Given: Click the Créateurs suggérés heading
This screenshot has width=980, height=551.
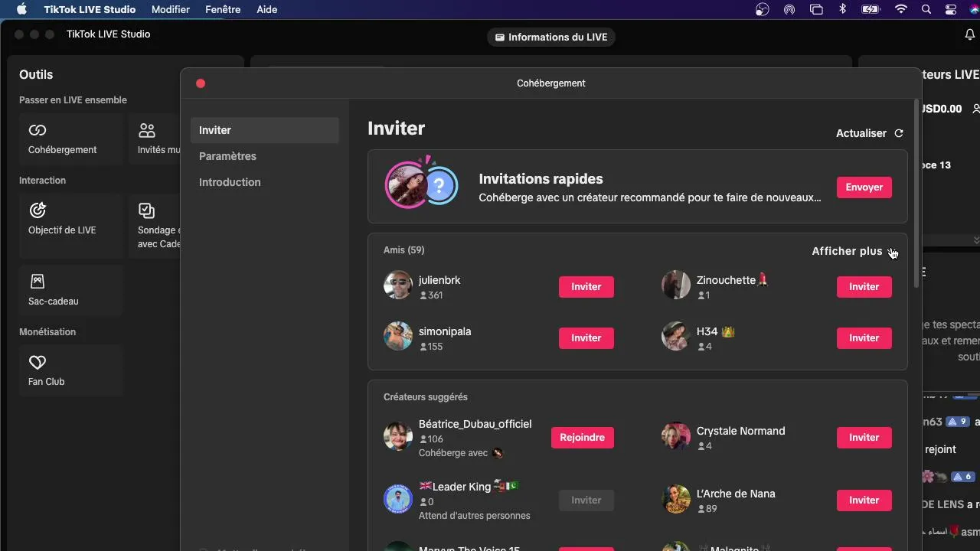Looking at the screenshot, I should 426,397.
